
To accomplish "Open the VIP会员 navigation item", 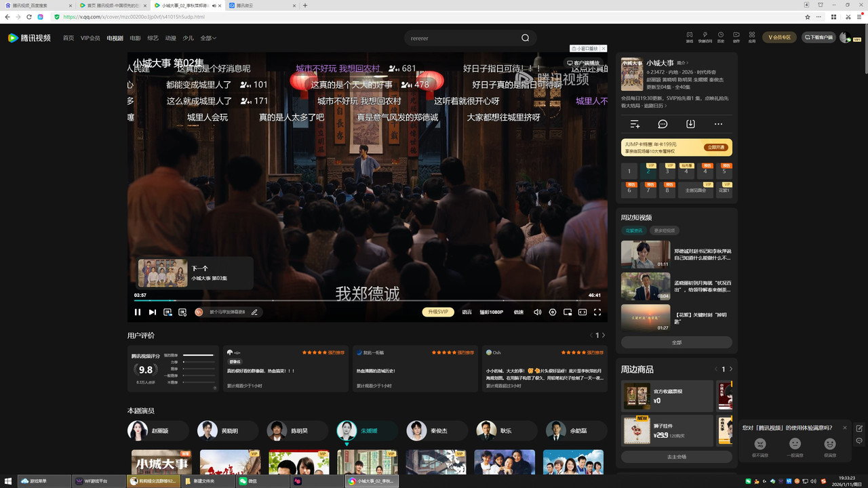I will pos(90,38).
